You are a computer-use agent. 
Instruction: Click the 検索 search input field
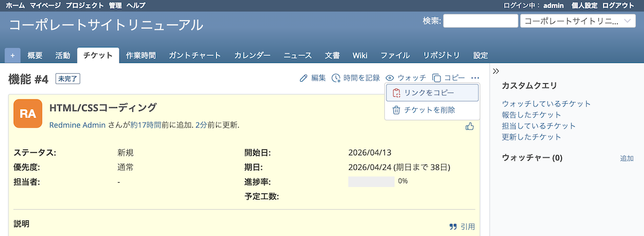pos(480,21)
